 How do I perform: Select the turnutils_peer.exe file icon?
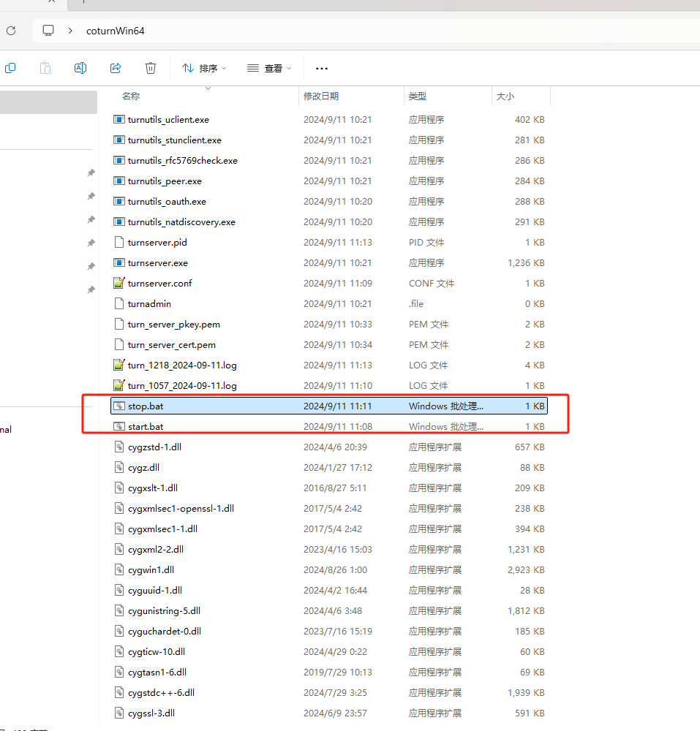[119, 181]
